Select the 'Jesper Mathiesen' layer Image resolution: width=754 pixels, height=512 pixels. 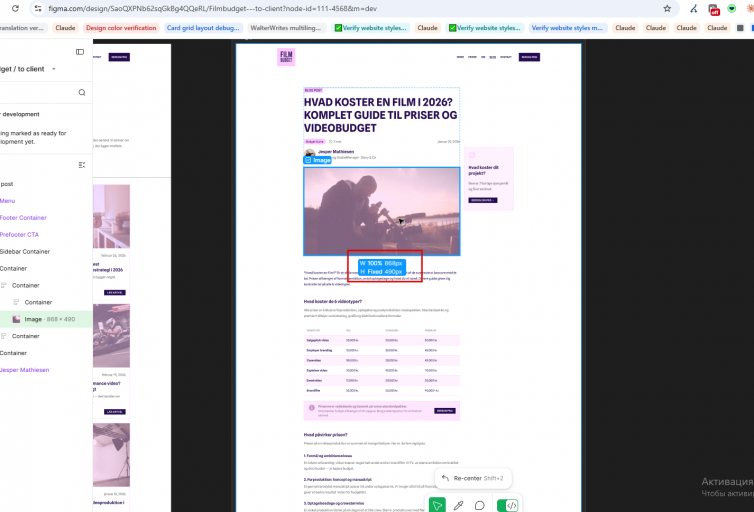click(x=25, y=370)
